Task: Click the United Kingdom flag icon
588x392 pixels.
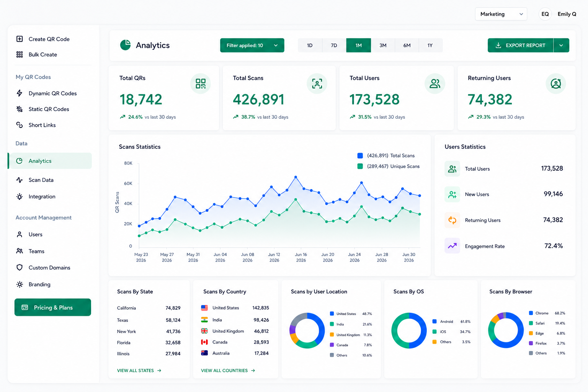Action: [x=204, y=331]
